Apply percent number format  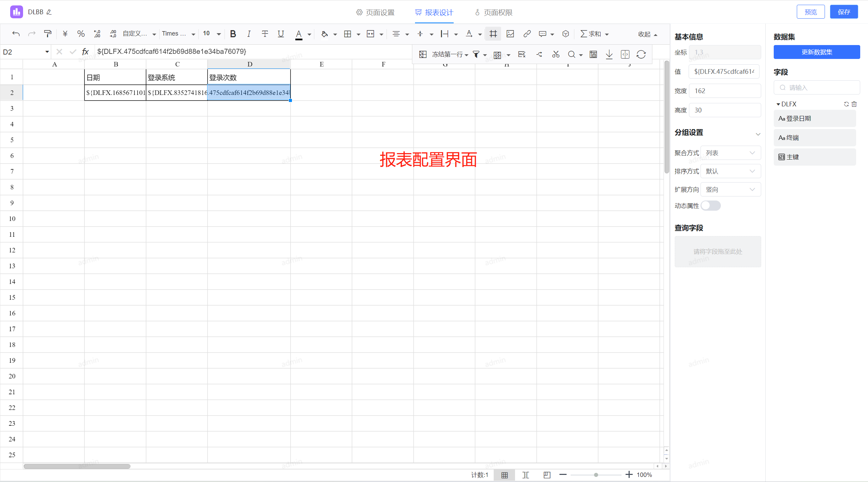click(x=81, y=34)
